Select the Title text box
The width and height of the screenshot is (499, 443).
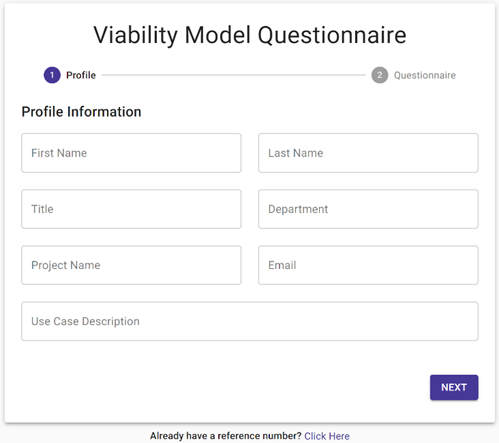point(131,209)
